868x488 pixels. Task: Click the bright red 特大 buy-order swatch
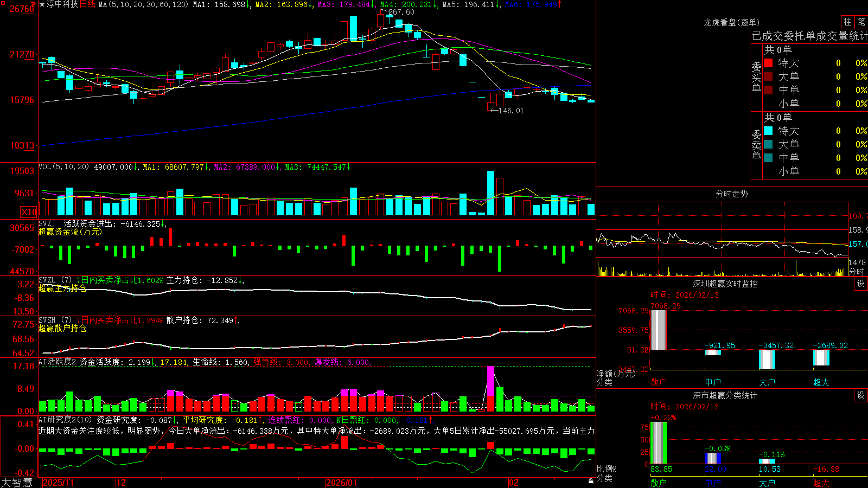click(x=768, y=63)
